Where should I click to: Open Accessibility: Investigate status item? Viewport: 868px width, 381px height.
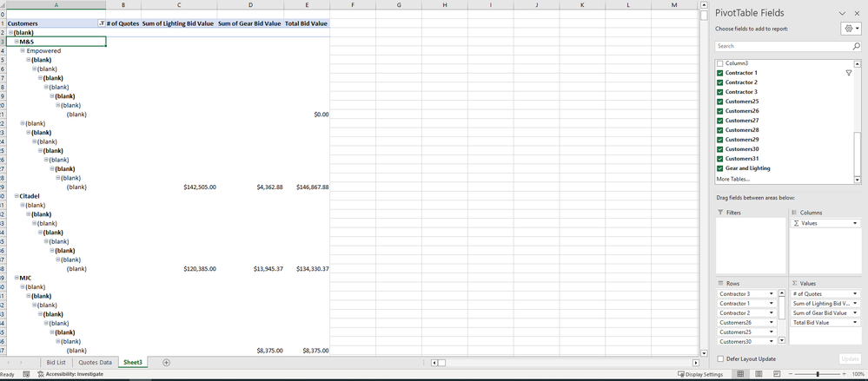tap(70, 374)
